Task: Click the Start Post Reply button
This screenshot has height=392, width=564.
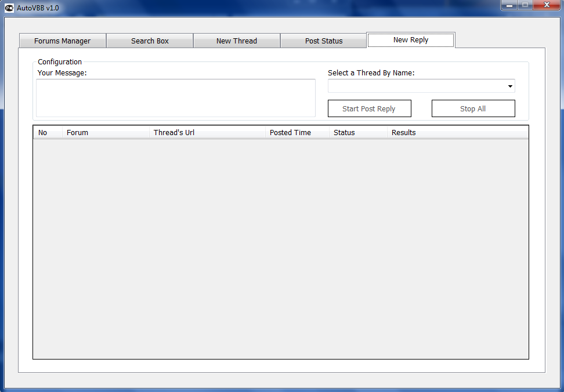Action: click(x=370, y=108)
